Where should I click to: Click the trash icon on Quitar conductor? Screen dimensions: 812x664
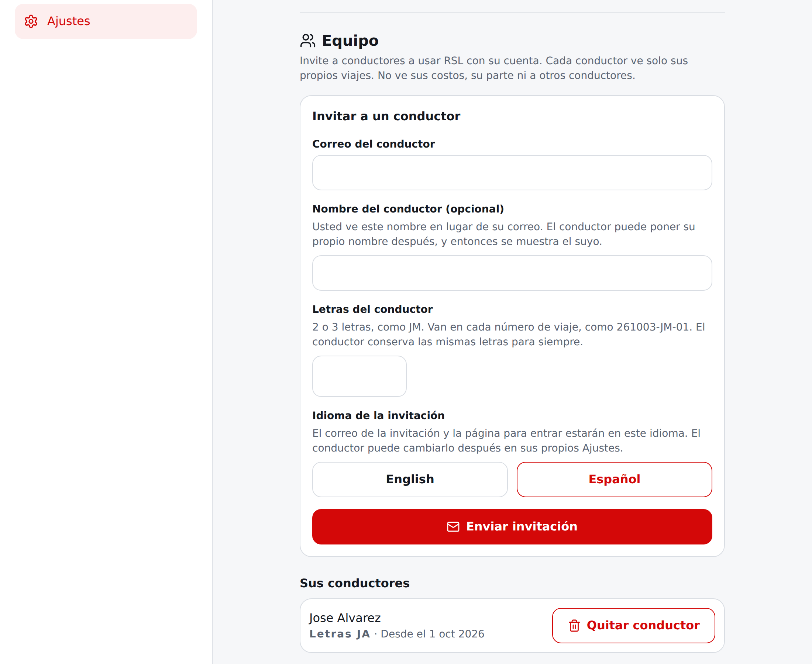[574, 626]
